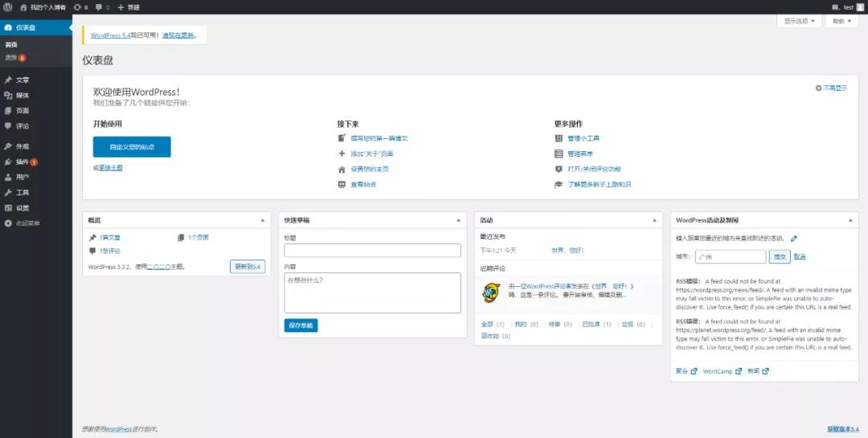Image resolution: width=868 pixels, height=438 pixels.
Task: Click the 标题 input field in quick draft
Action: [372, 251]
